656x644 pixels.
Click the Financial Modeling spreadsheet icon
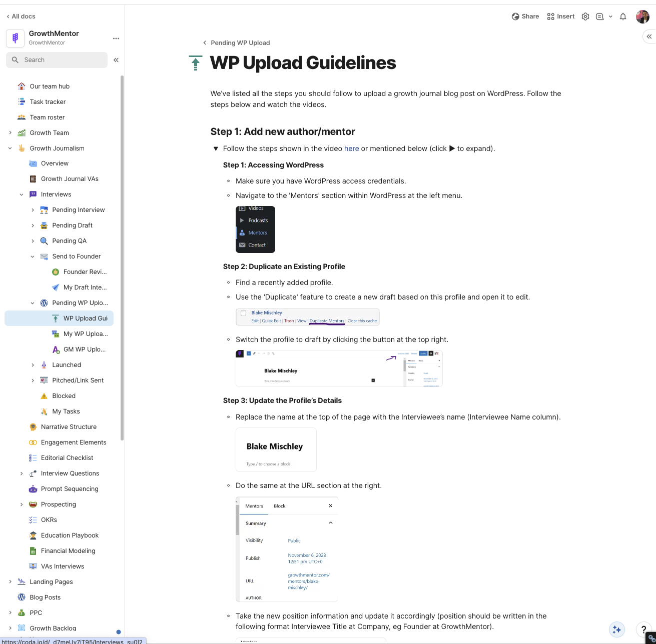coord(33,551)
